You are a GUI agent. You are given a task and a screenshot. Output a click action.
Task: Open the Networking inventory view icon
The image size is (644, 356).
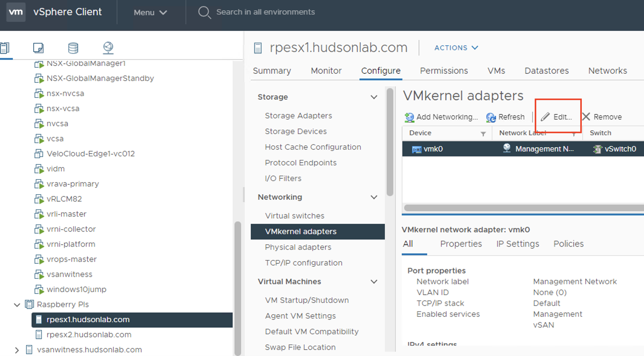click(x=108, y=48)
